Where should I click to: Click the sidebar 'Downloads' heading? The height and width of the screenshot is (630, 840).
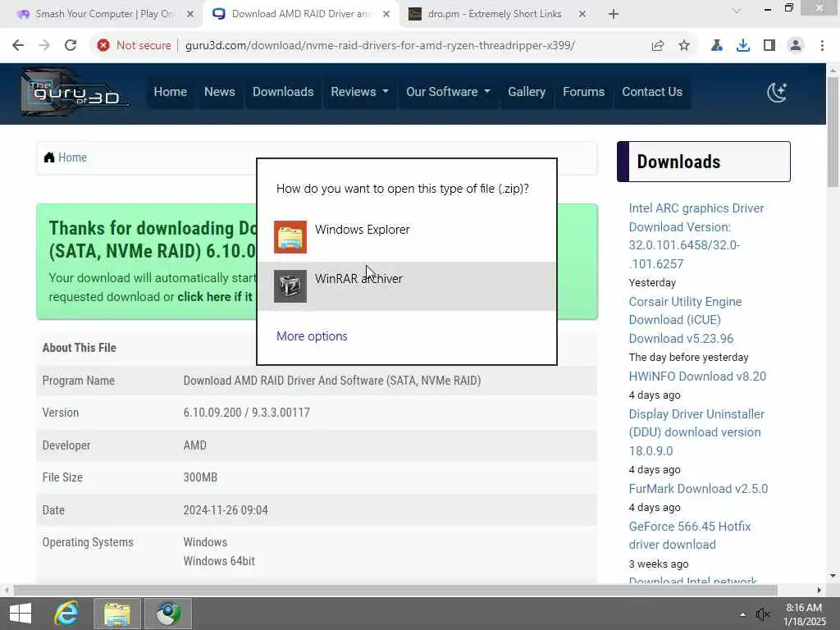pyautogui.click(x=678, y=162)
